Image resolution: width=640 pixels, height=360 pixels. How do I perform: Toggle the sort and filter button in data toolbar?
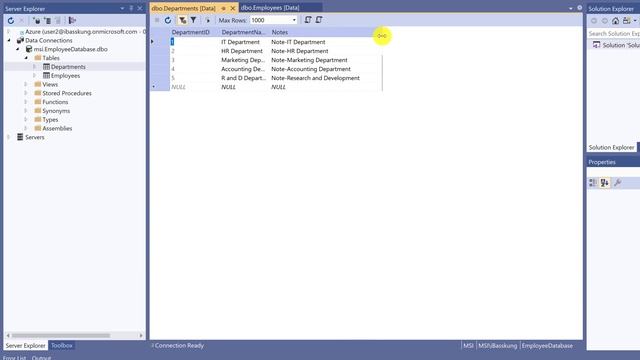[x=182, y=20]
